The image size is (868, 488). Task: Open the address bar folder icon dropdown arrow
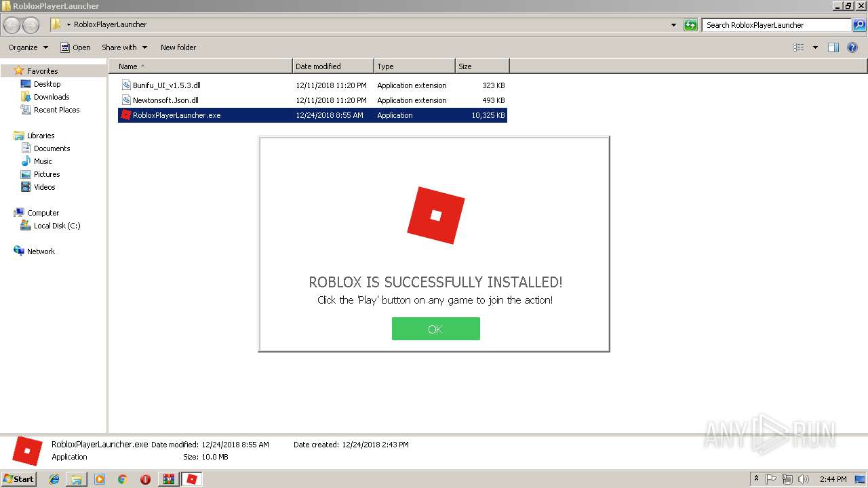68,24
